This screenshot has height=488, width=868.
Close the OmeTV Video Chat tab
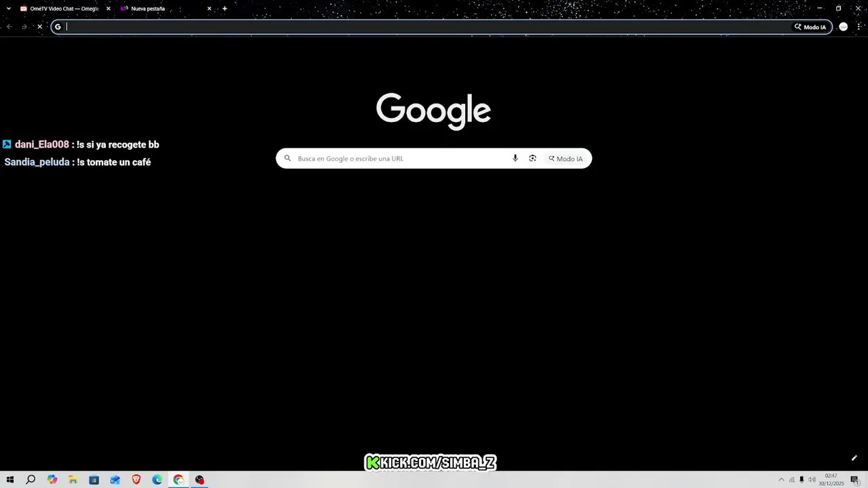pos(108,9)
